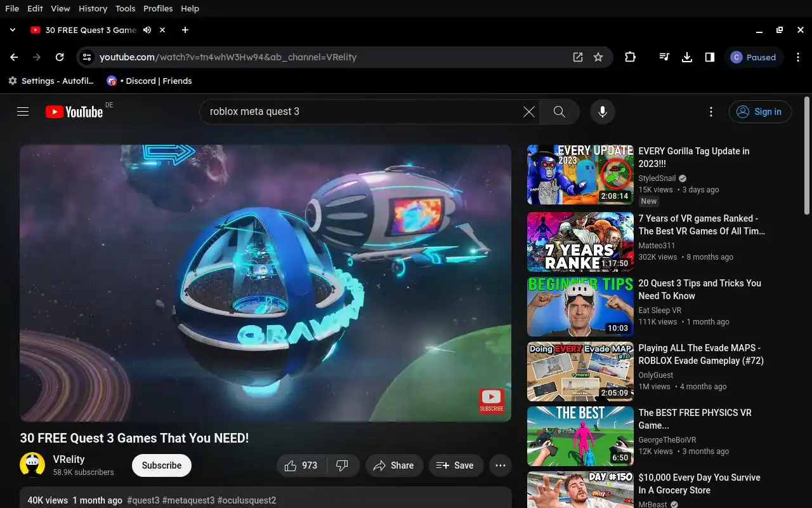The width and height of the screenshot is (812, 508).
Task: Click the Share button
Action: (x=393, y=465)
